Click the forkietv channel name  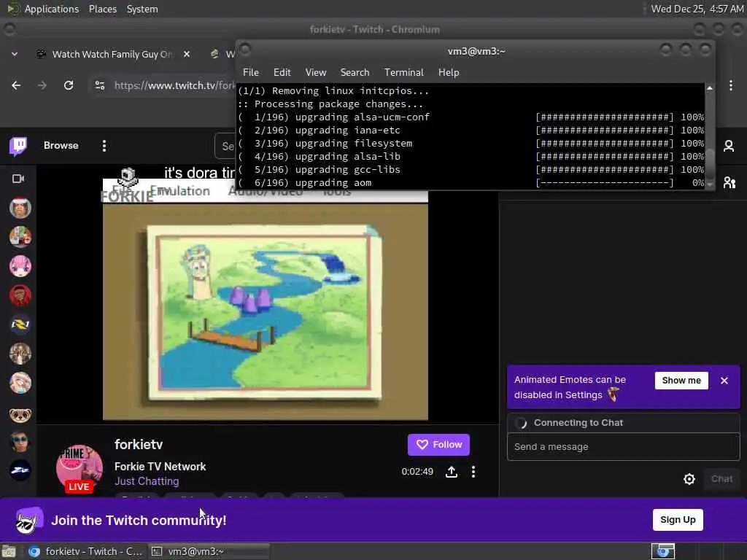[x=139, y=445]
